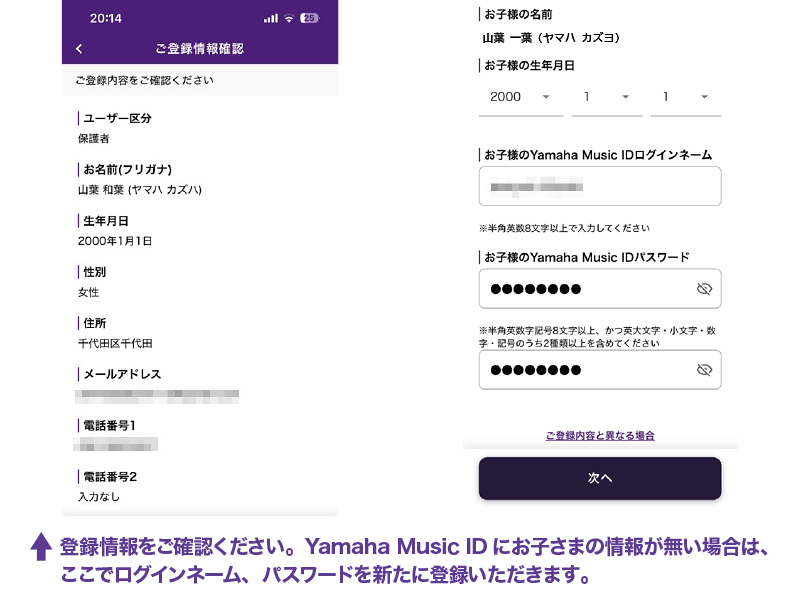The height and width of the screenshot is (600, 800).
Task: Select the 入力なし value
Action: tap(98, 497)
